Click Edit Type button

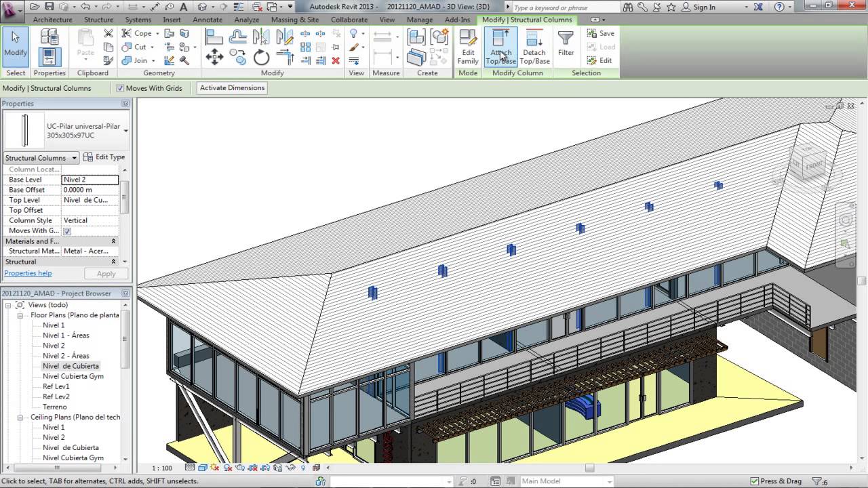pyautogui.click(x=104, y=157)
